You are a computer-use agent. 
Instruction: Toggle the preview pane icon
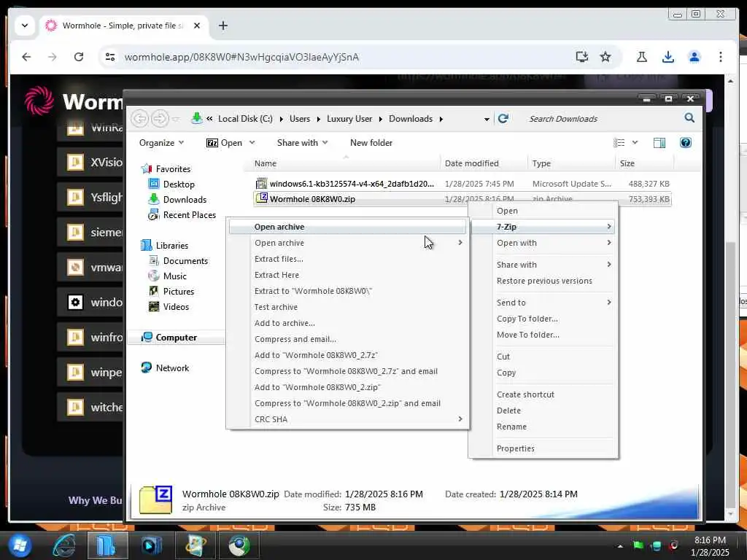tap(659, 143)
